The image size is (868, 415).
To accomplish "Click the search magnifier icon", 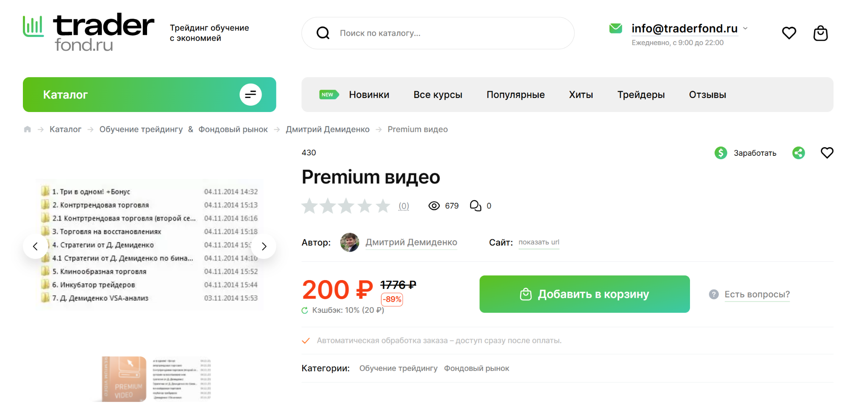I will pyautogui.click(x=323, y=33).
